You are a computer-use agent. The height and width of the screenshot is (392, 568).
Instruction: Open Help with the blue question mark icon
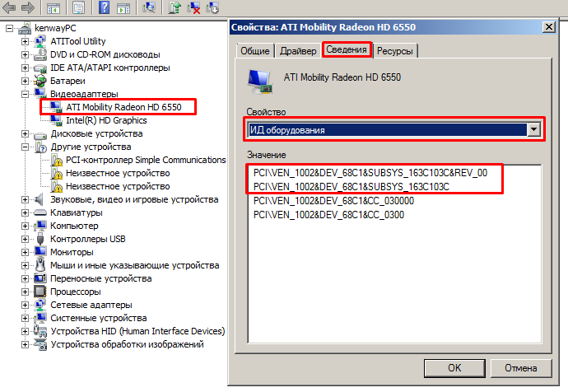click(104, 7)
